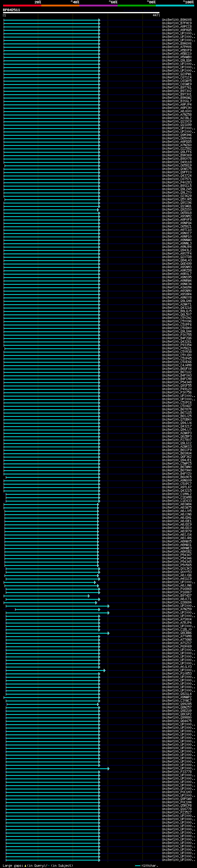Select hit label UniRef100_P16868
The height and width of the screenshot is (868, 197).
(177, 589)
